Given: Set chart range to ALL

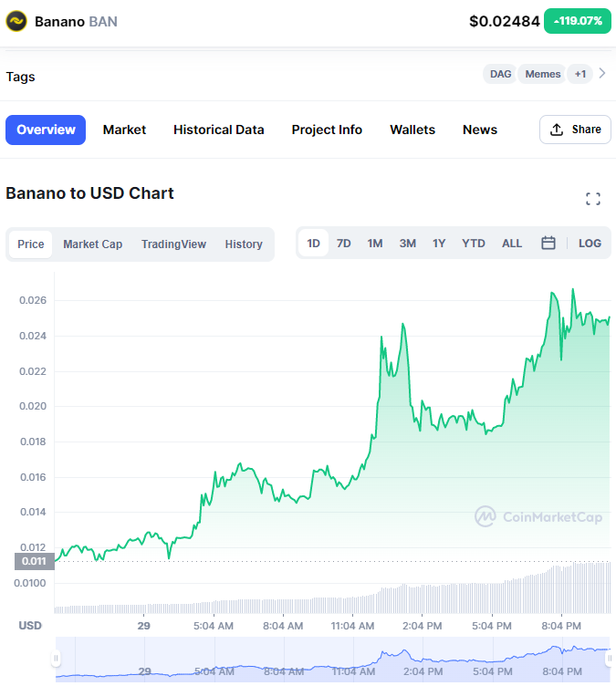Looking at the screenshot, I should pyautogui.click(x=512, y=244).
